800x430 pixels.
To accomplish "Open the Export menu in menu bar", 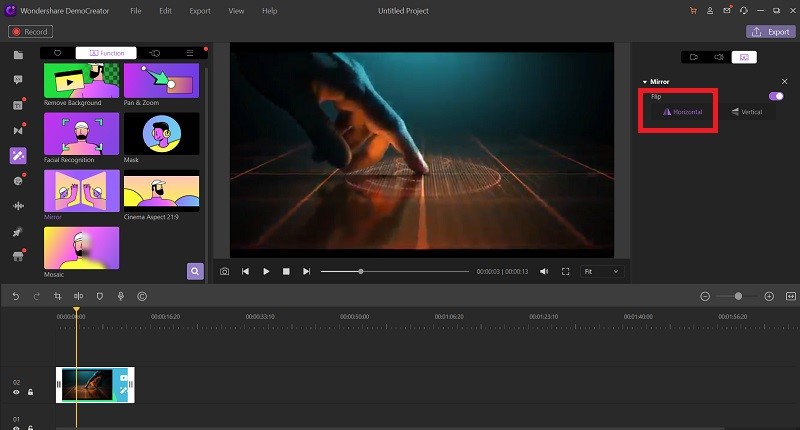I will (x=200, y=11).
